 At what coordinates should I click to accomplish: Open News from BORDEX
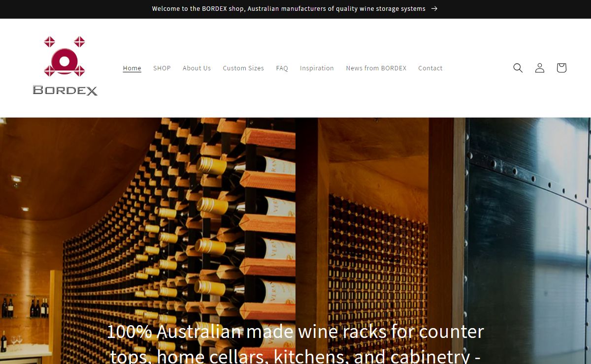coord(376,68)
